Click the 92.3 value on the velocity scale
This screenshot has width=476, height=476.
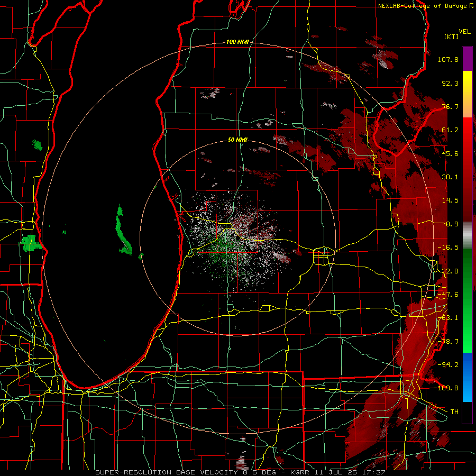click(x=450, y=83)
